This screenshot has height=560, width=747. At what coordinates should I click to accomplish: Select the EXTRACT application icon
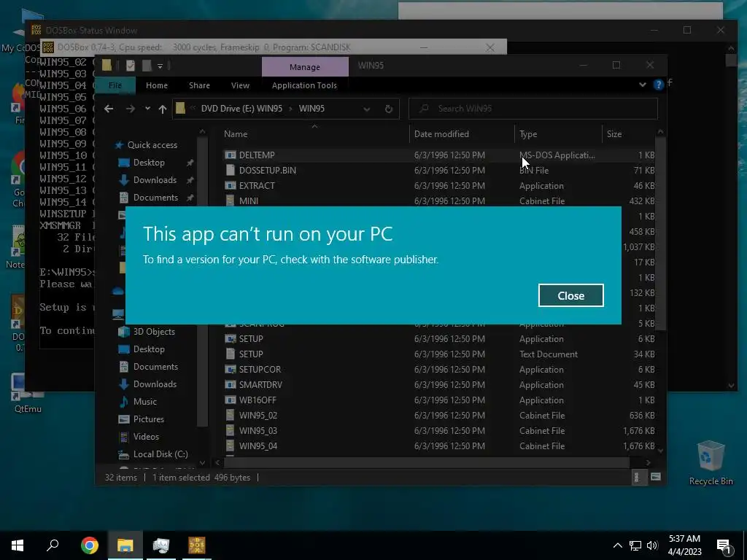click(x=231, y=186)
